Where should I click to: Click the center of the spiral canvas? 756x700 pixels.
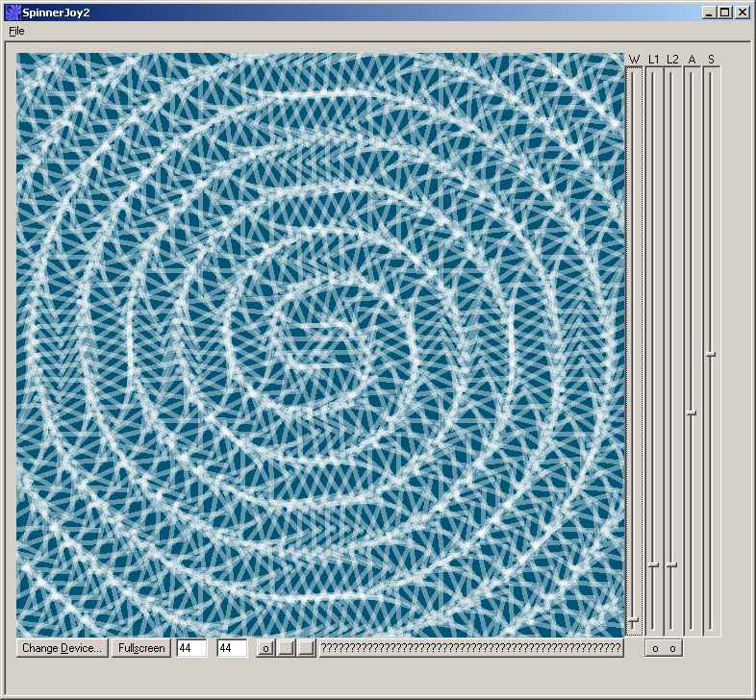point(320,344)
